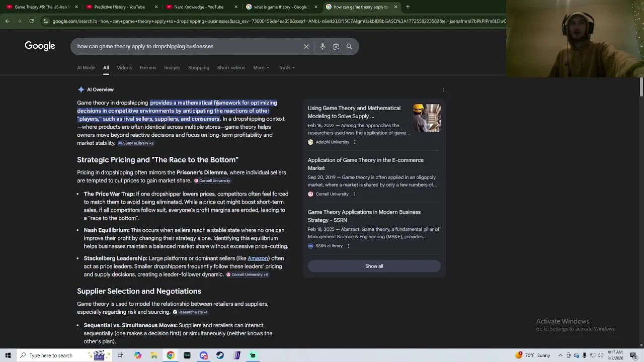
Task: Click the AI Overview sparkle icon
Action: tap(81, 89)
